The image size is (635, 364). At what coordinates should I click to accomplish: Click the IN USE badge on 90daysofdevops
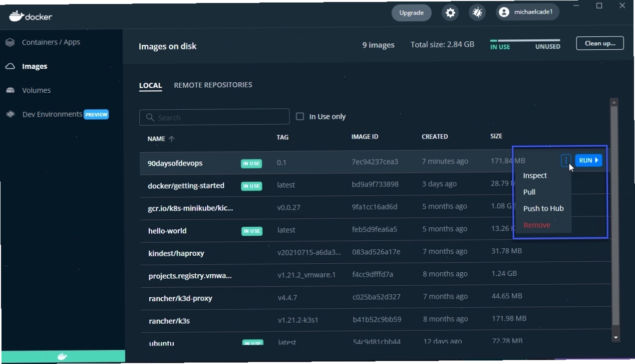pyautogui.click(x=252, y=164)
